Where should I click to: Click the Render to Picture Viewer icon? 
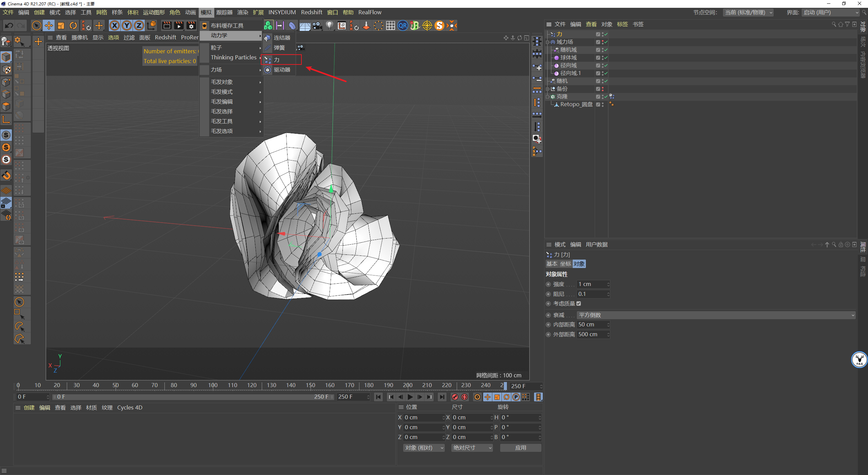pos(179,25)
